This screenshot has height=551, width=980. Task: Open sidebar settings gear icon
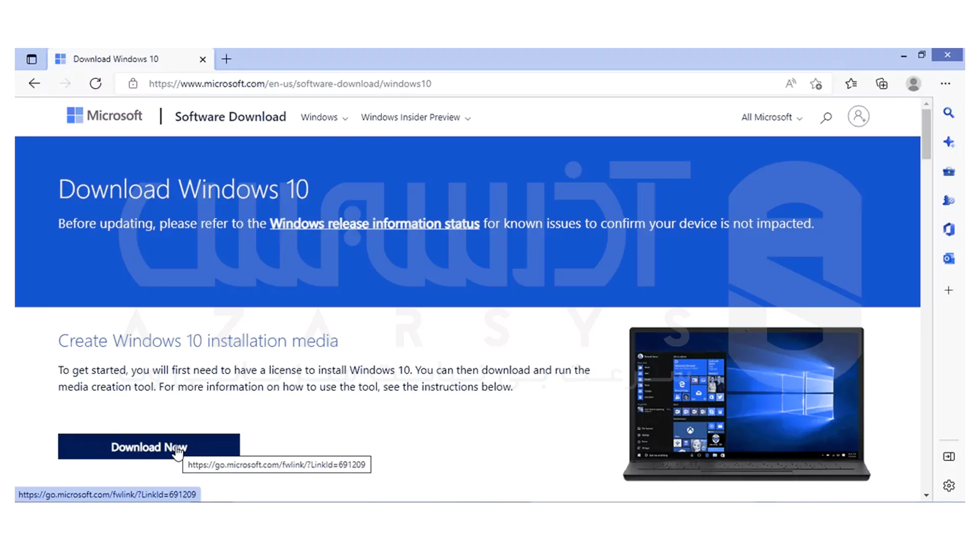pyautogui.click(x=948, y=486)
